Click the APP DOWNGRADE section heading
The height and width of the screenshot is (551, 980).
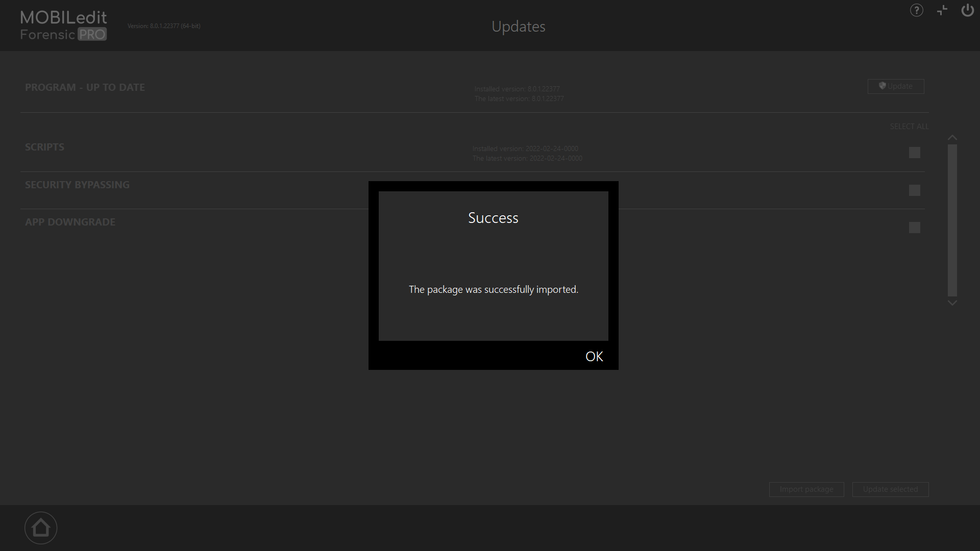click(70, 221)
